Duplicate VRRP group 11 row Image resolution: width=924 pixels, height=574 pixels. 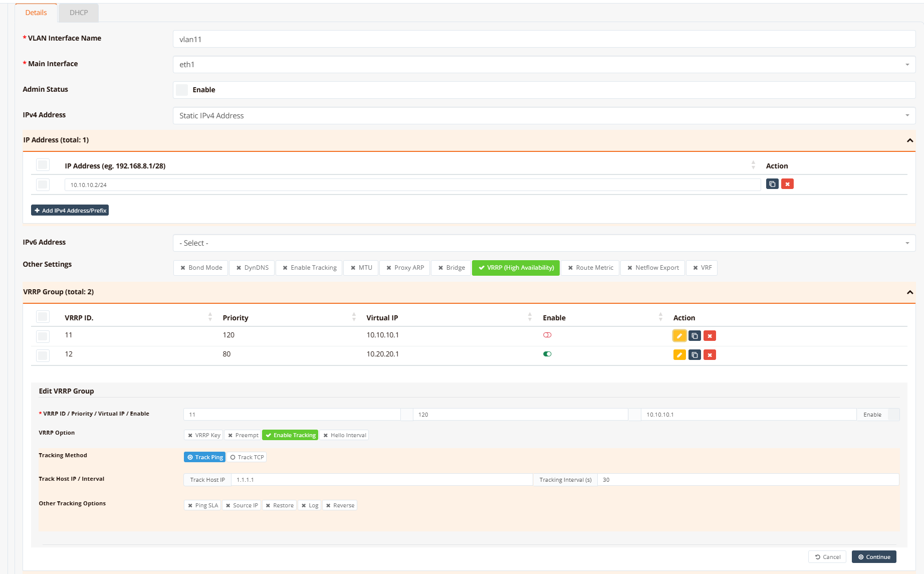pos(695,336)
